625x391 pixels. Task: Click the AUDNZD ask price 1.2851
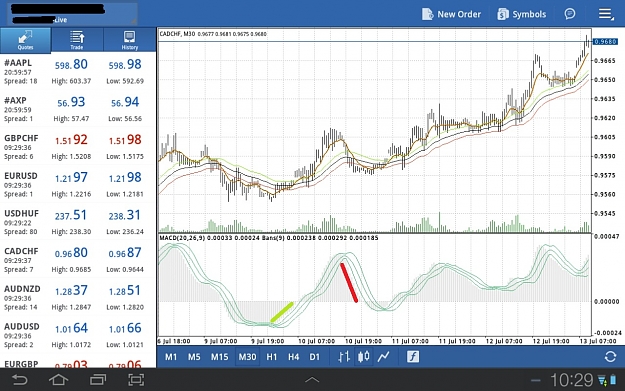tap(125, 291)
